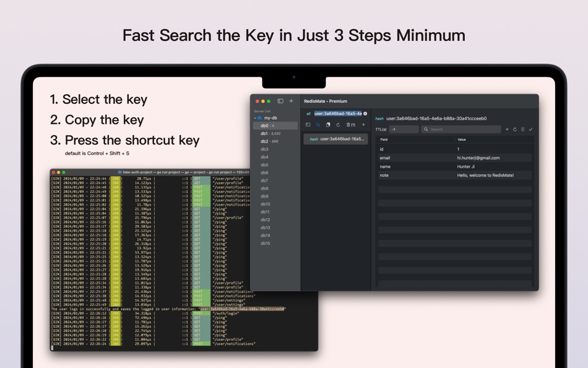Image resolution: width=588 pixels, height=368 pixels.
Task: Click the my-db server cloud icon
Action: click(x=259, y=118)
